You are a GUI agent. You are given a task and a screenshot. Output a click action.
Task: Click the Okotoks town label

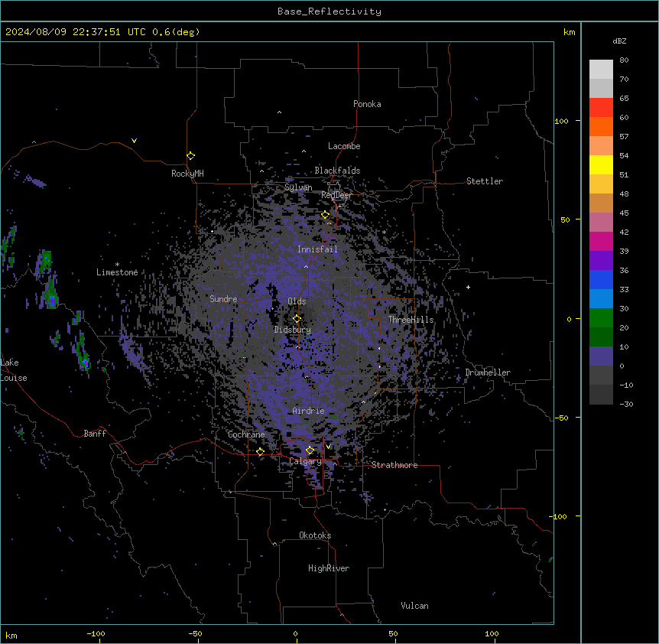click(x=315, y=535)
